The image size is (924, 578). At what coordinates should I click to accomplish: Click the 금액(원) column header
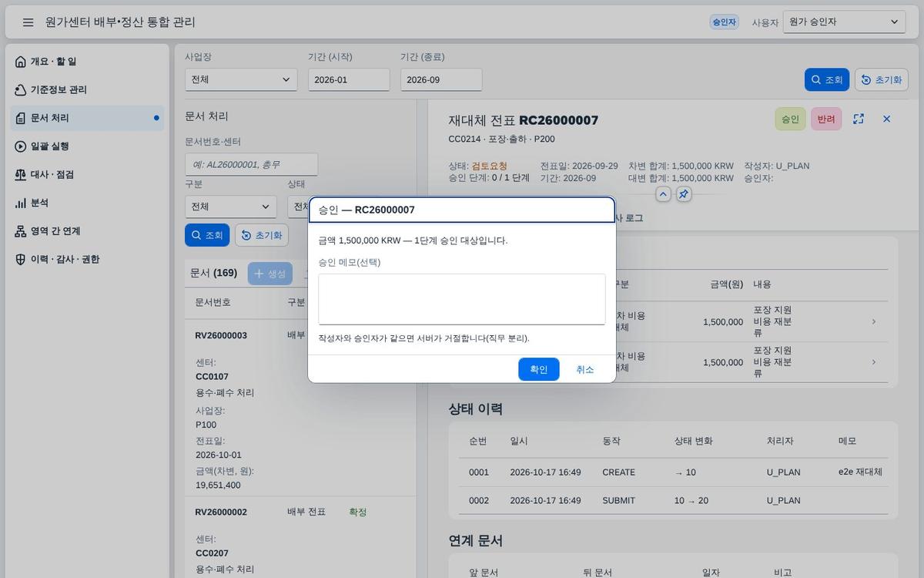pos(726,284)
